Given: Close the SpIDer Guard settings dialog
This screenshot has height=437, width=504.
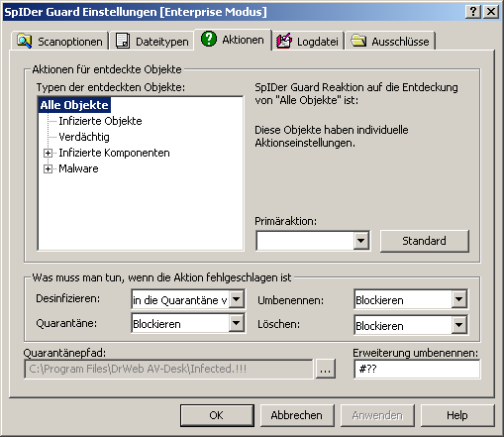Looking at the screenshot, I should [x=491, y=12].
